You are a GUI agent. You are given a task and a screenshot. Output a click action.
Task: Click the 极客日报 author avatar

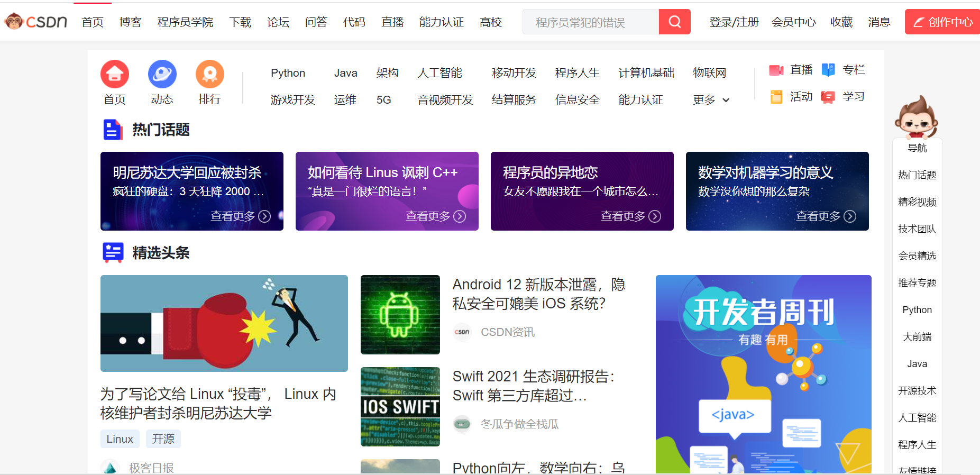tap(110, 468)
